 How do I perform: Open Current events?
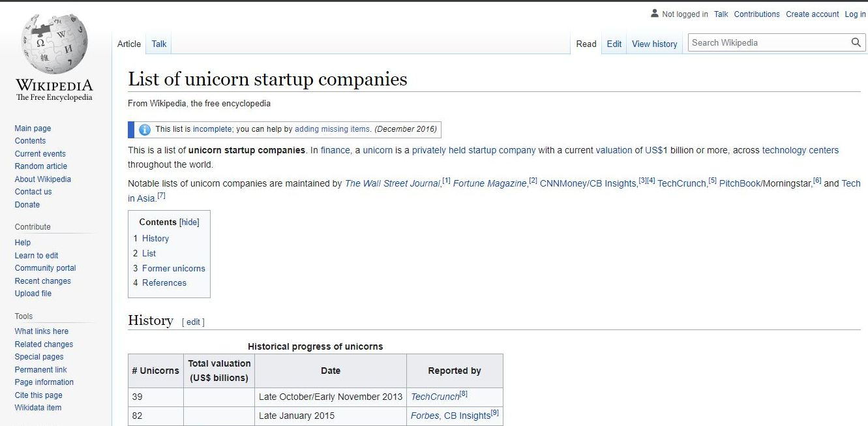coord(40,154)
